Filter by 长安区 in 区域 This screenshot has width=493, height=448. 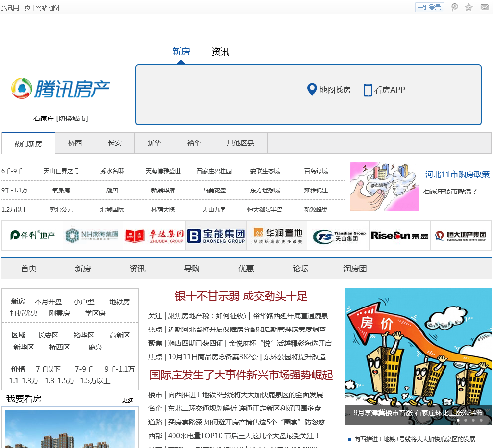[x=48, y=335]
